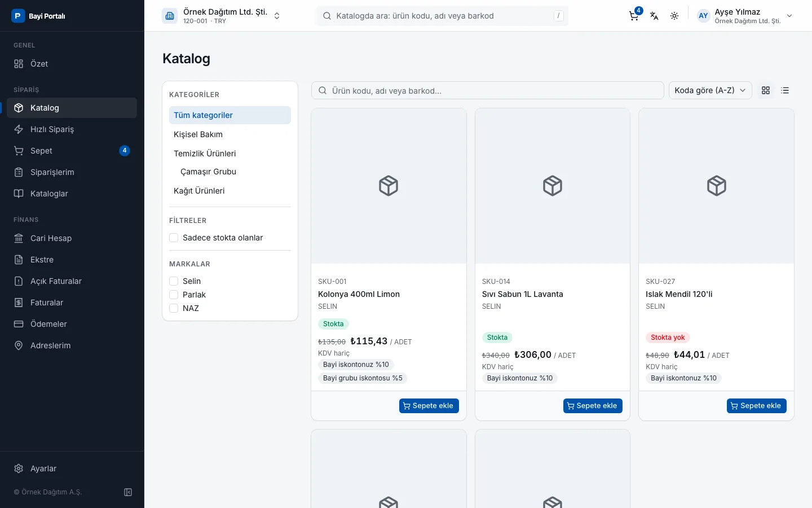Click the language translation icon
812x508 pixels.
click(x=654, y=16)
